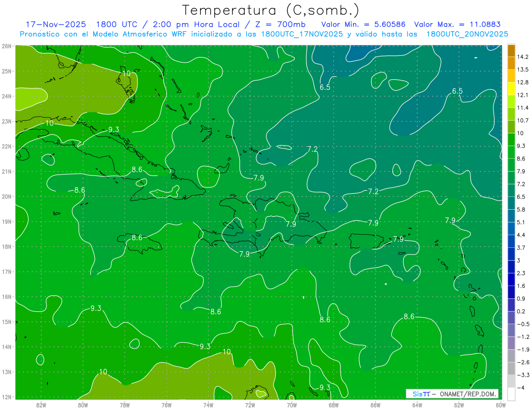Click the valid-until time '1800UTC_20NOV2025'
The height and width of the screenshot is (411, 532).
[467, 34]
